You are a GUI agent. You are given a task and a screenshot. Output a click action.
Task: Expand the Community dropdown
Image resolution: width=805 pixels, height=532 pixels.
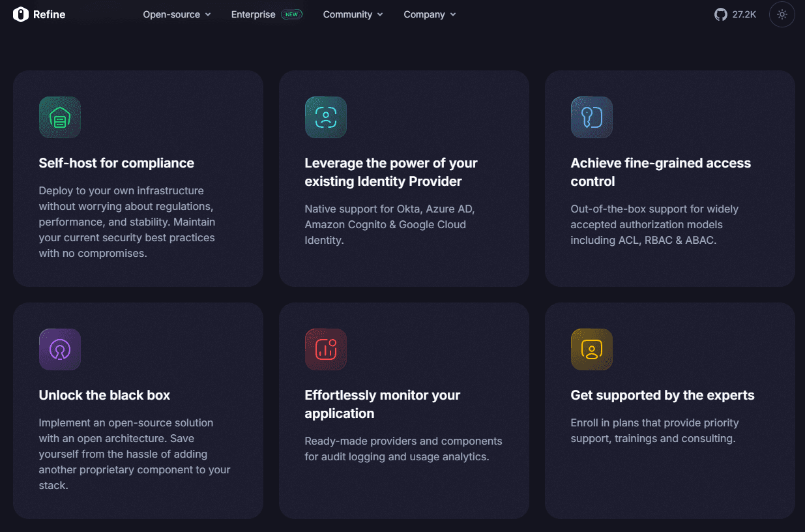coord(353,14)
